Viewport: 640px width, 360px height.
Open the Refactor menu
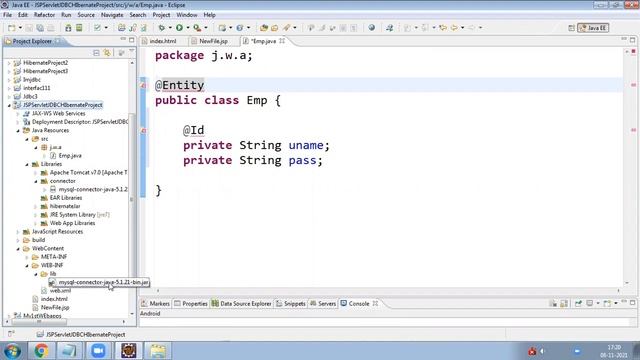[44, 15]
